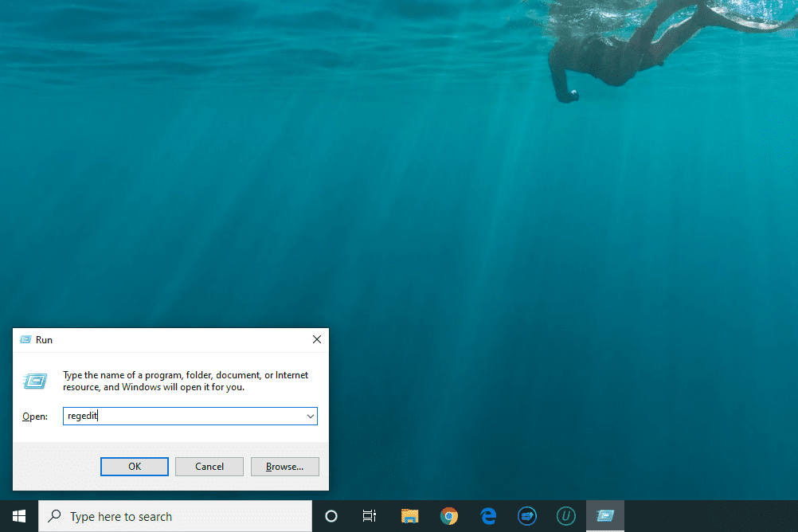Screen dimensions: 798x532
Task: Click the Windows Start button
Action: pos(18,516)
